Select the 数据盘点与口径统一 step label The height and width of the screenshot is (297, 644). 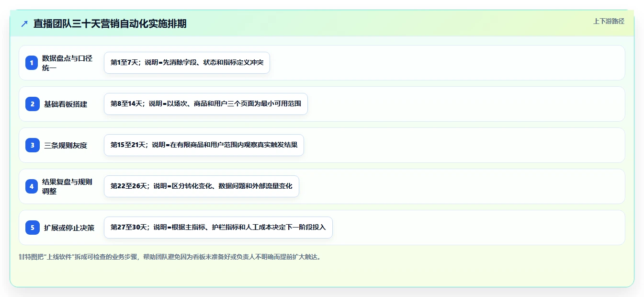[x=67, y=63]
